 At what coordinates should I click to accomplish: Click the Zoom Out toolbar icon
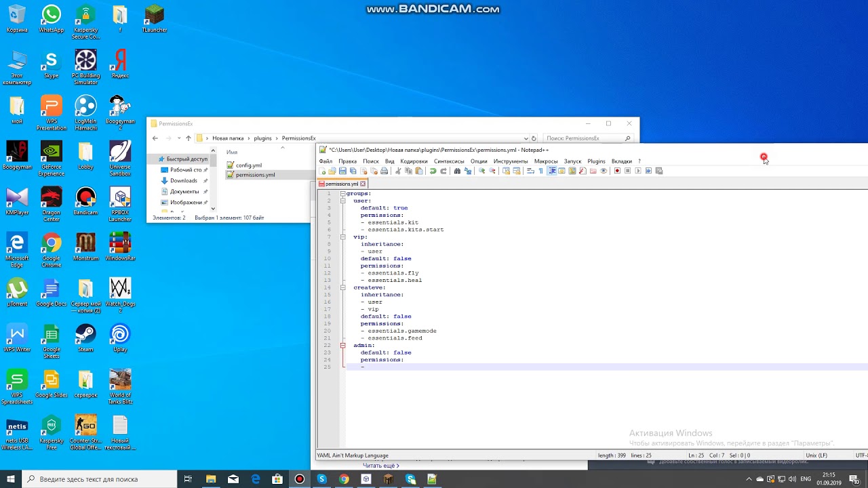coord(492,171)
